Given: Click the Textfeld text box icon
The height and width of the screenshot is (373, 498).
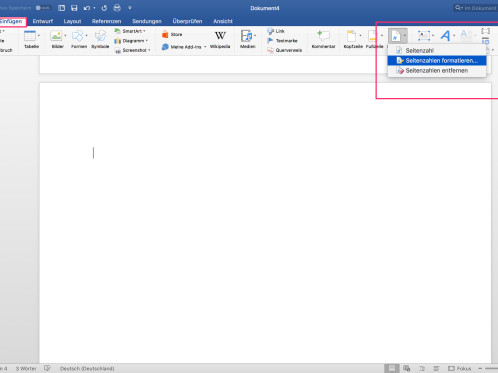Looking at the screenshot, I should 424,36.
